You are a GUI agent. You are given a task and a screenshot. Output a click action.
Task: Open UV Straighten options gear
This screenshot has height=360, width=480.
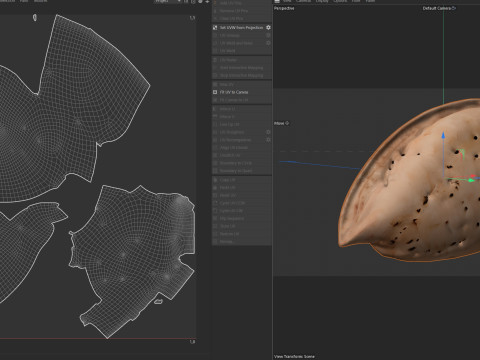(268, 132)
